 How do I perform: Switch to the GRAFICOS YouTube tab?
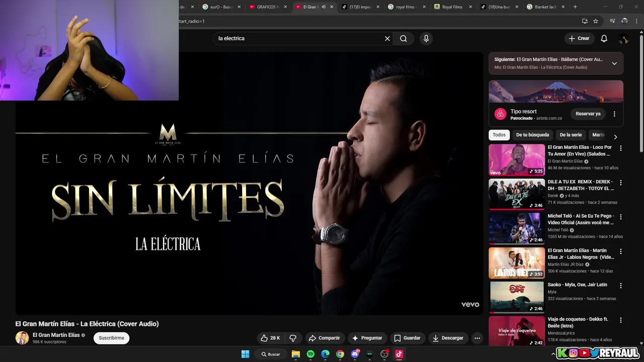267,7
